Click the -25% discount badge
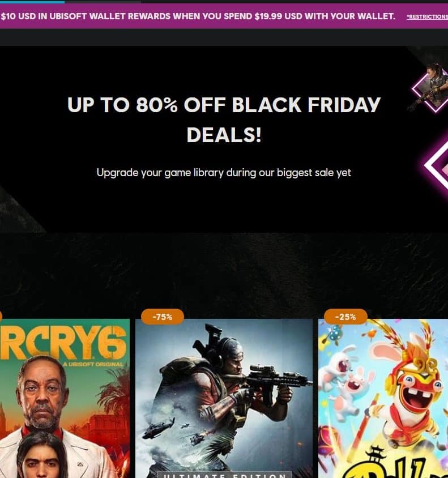Viewport: 448px width, 478px height. 345,317
